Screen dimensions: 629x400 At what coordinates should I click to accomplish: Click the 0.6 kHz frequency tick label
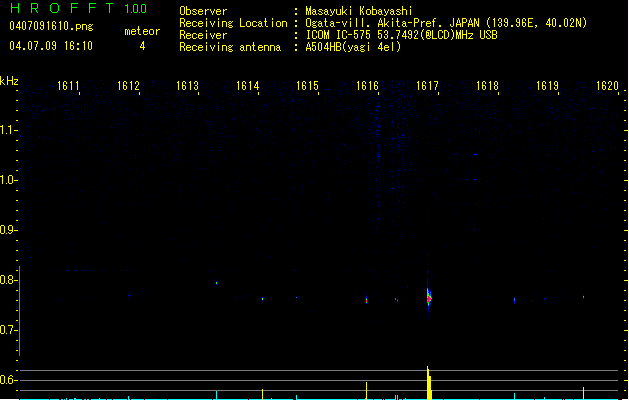coord(7,380)
